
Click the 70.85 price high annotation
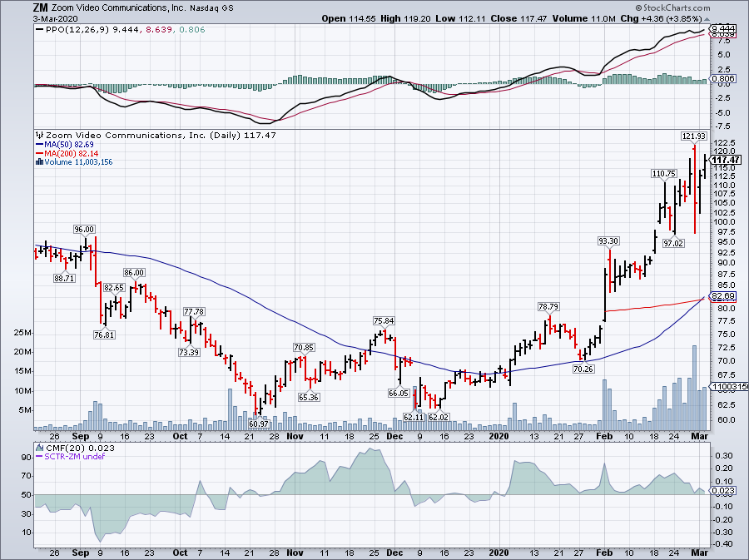pos(304,348)
